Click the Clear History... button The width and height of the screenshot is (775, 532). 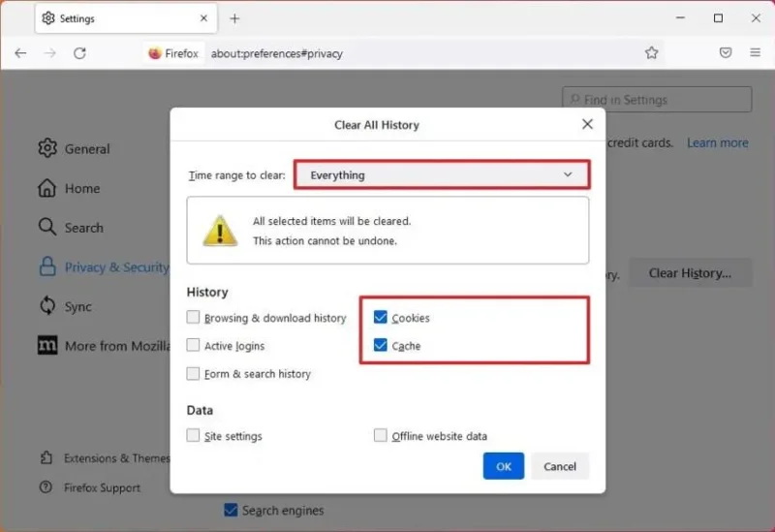[690, 273]
